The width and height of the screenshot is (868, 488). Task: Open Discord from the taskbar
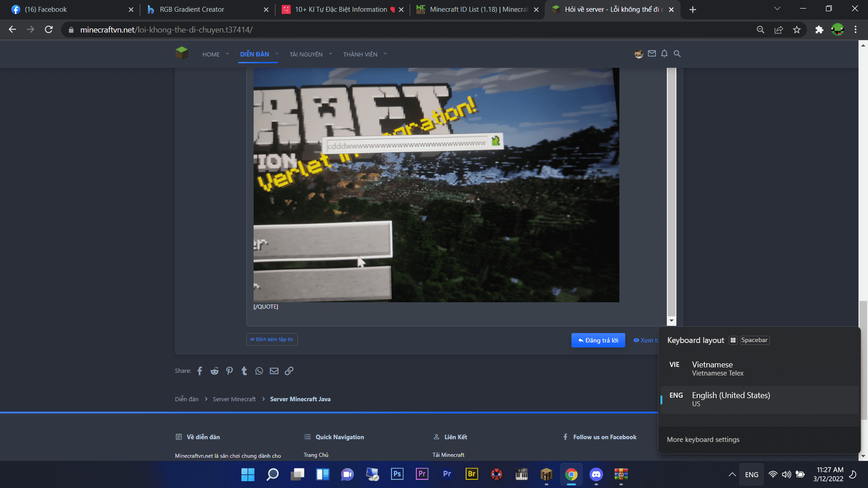point(596,474)
